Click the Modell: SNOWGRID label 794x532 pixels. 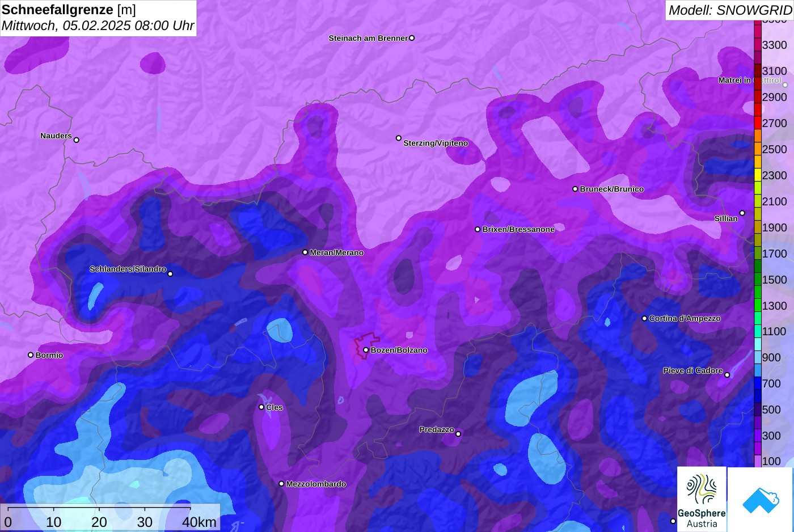(x=730, y=10)
